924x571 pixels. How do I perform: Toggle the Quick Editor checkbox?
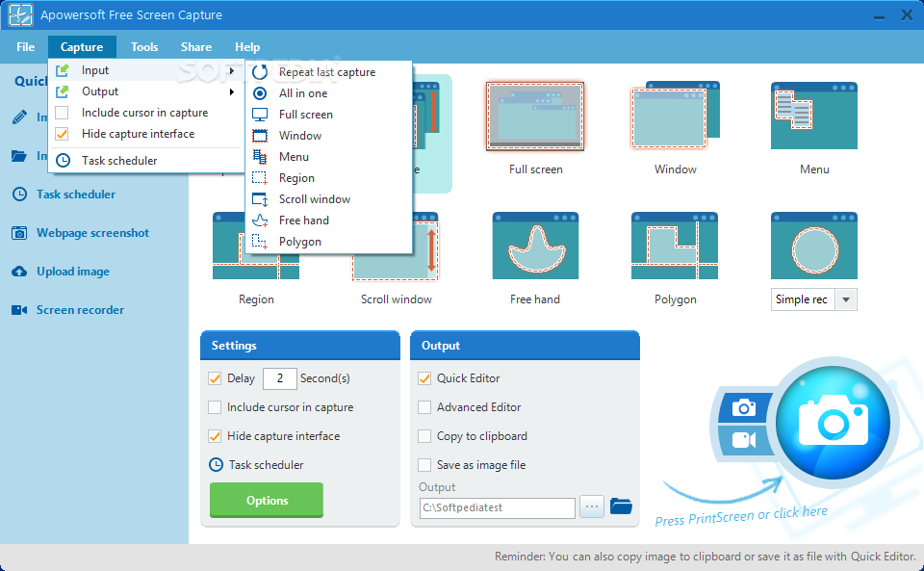[x=424, y=378]
